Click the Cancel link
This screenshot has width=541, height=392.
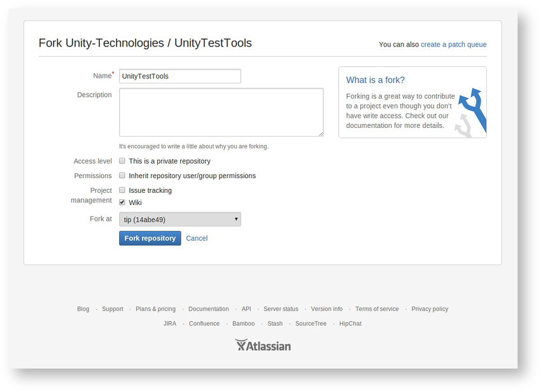coord(197,238)
